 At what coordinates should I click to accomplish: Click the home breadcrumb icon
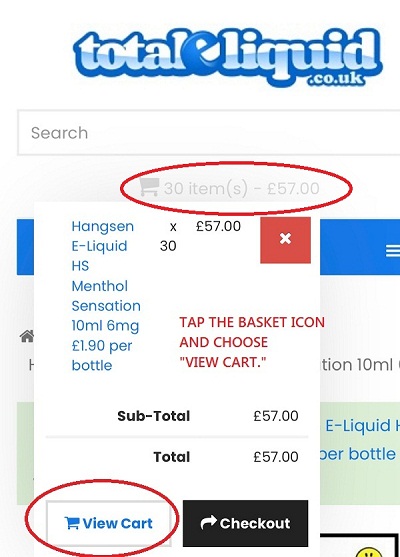(x=27, y=336)
